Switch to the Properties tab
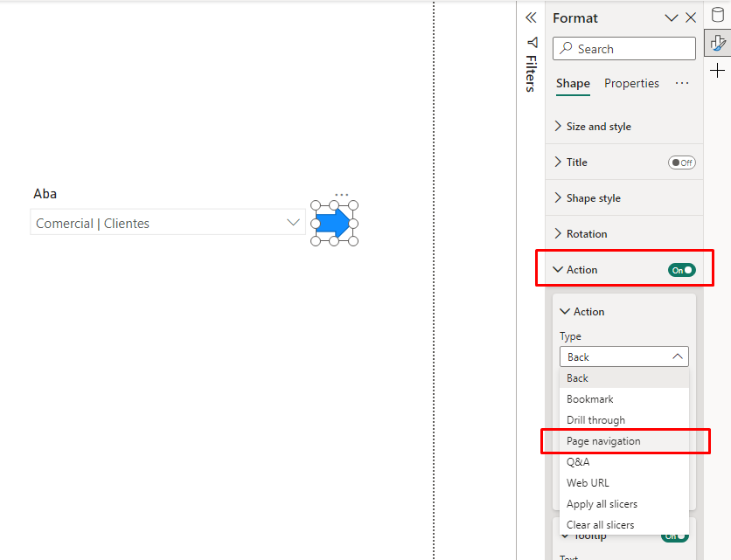This screenshot has height=560, width=731. (x=631, y=83)
